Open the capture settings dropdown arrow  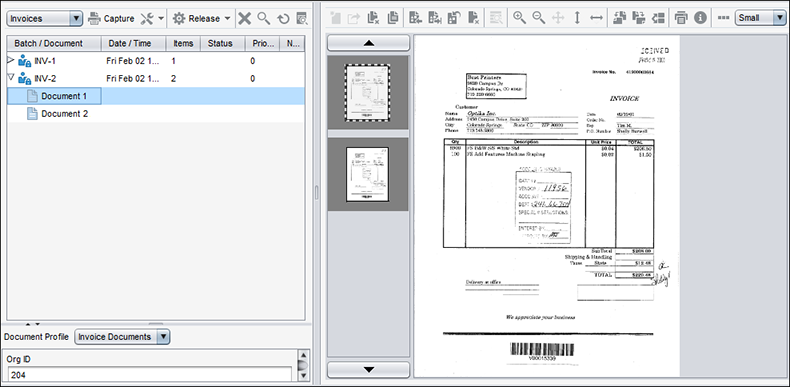pos(161,19)
